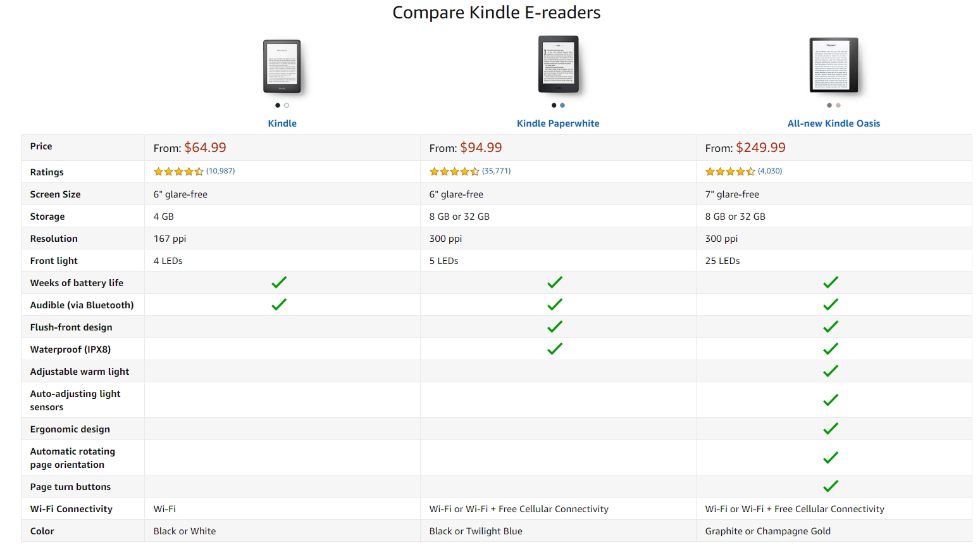
Task: Click the Kindle star rating icons
Action: 178,172
